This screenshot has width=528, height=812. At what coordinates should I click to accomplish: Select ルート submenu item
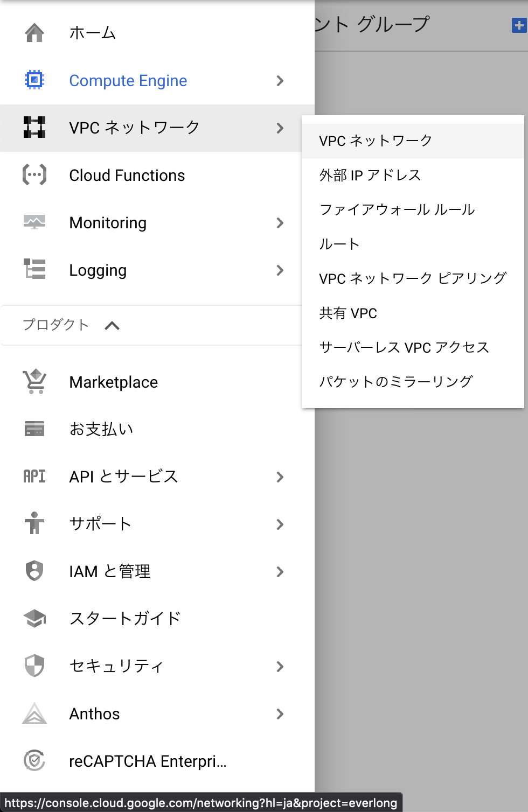click(413, 244)
